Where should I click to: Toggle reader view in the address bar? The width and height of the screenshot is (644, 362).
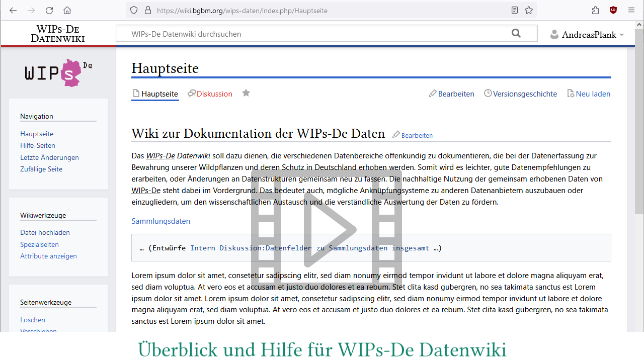[x=514, y=10]
